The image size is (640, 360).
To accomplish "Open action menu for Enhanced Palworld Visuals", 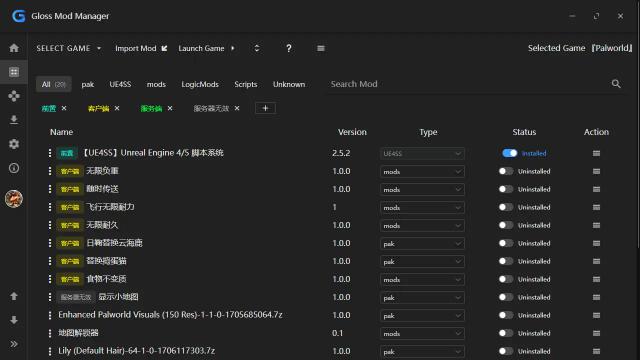I will [596, 315].
